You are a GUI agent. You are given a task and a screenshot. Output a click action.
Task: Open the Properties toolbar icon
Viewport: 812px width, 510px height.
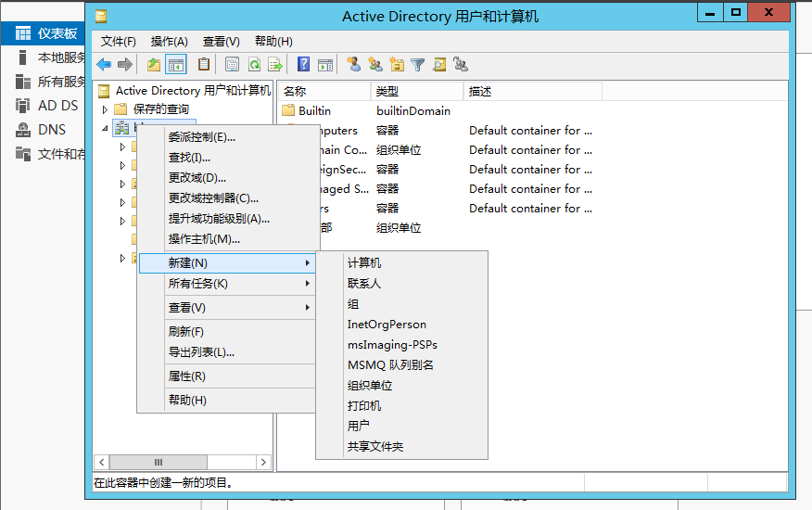(x=232, y=65)
